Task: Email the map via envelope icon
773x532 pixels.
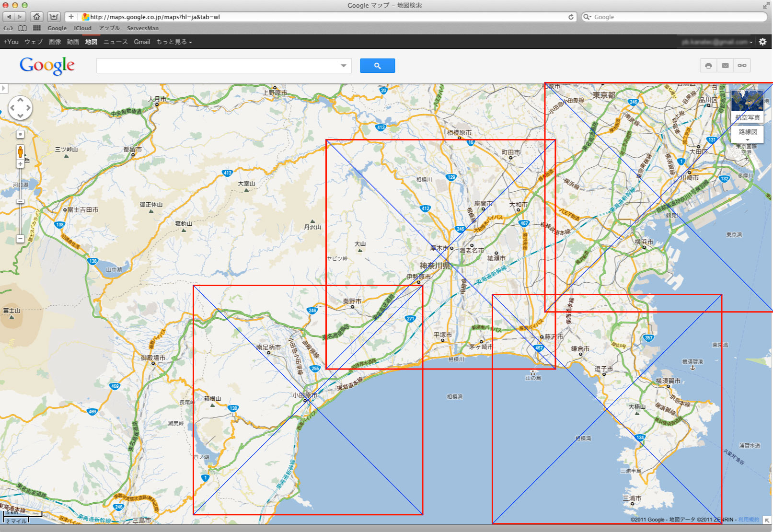Action: click(725, 66)
